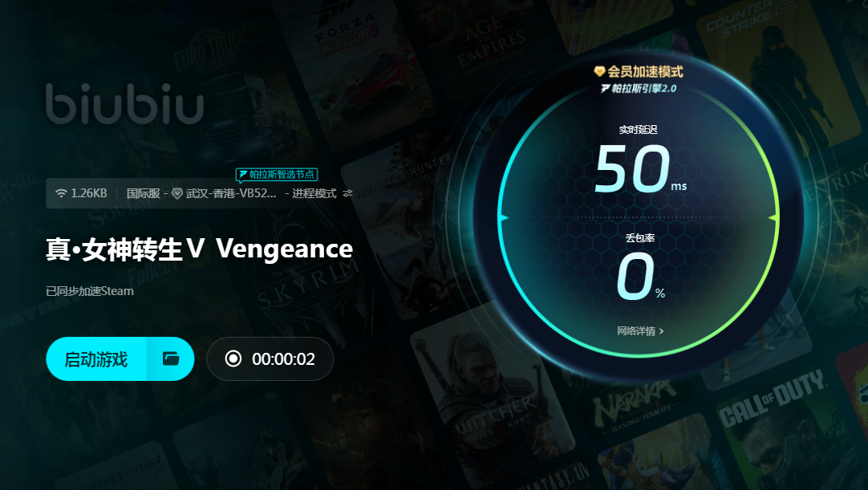Click the biubiu logo
868x490 pixels.
point(124,103)
